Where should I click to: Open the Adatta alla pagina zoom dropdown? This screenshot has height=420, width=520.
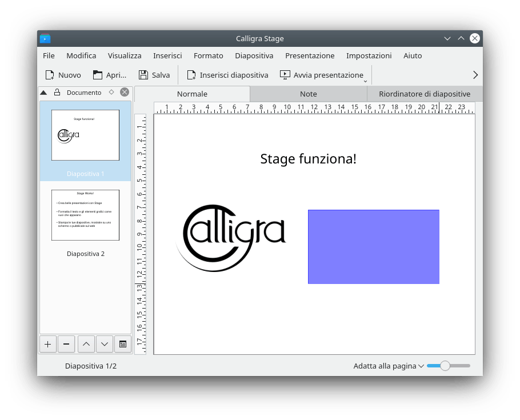tap(389, 366)
